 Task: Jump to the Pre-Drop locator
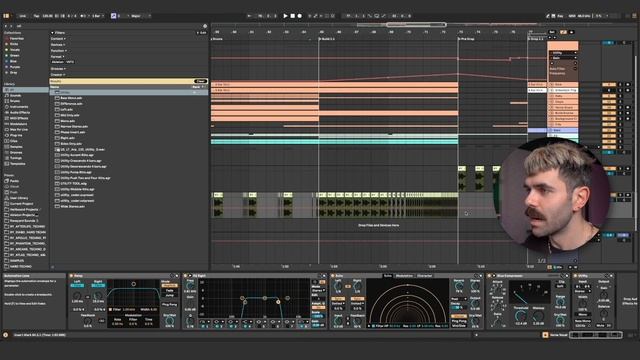466,39
